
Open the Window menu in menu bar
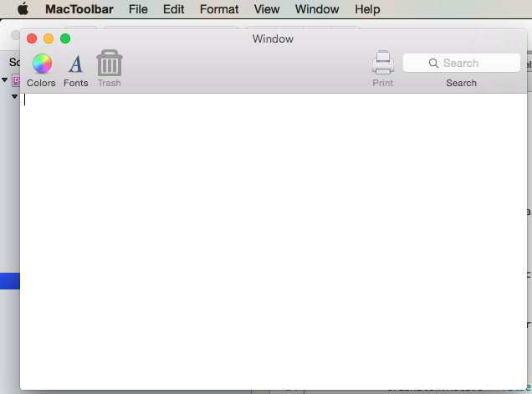pyautogui.click(x=317, y=9)
